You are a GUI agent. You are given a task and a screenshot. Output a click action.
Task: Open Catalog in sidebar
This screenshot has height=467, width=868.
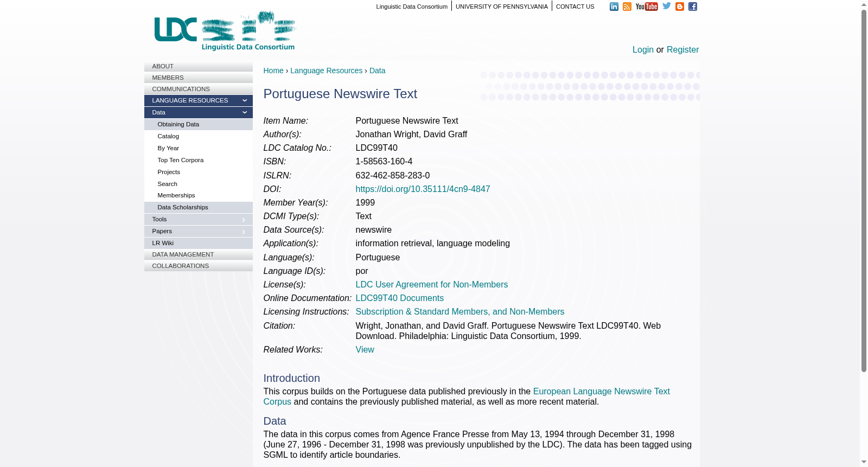point(199,136)
